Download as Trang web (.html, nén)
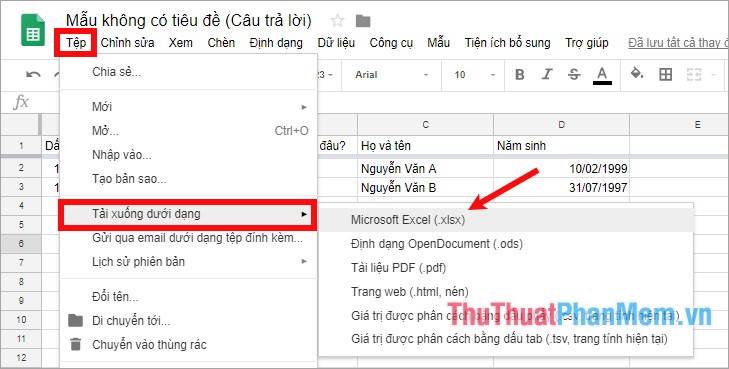 506,292
